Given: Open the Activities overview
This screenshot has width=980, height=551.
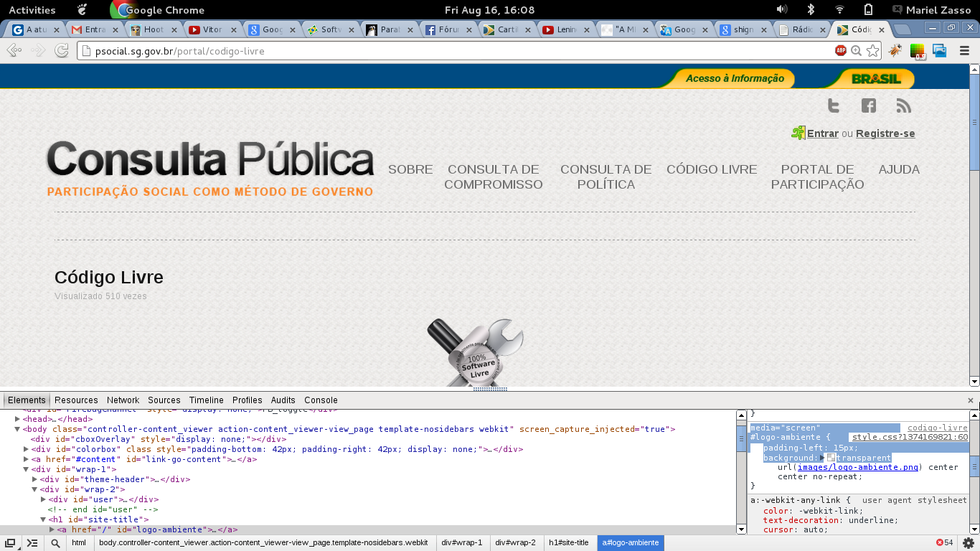Looking at the screenshot, I should [x=32, y=10].
